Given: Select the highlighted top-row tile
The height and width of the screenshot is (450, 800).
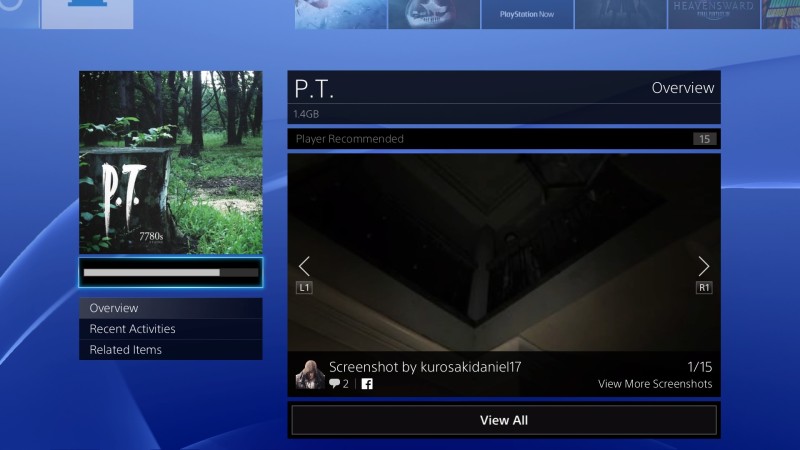Looking at the screenshot, I should [87, 14].
